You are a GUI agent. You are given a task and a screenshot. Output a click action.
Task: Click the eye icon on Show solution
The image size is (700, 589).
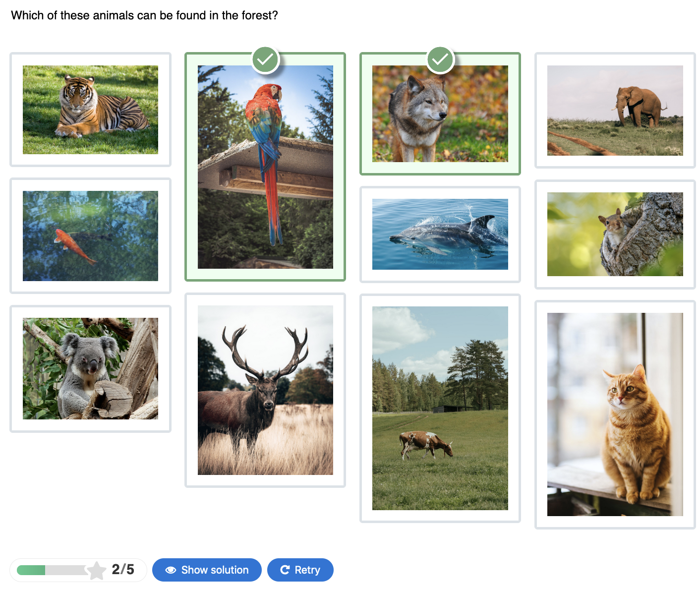171,570
